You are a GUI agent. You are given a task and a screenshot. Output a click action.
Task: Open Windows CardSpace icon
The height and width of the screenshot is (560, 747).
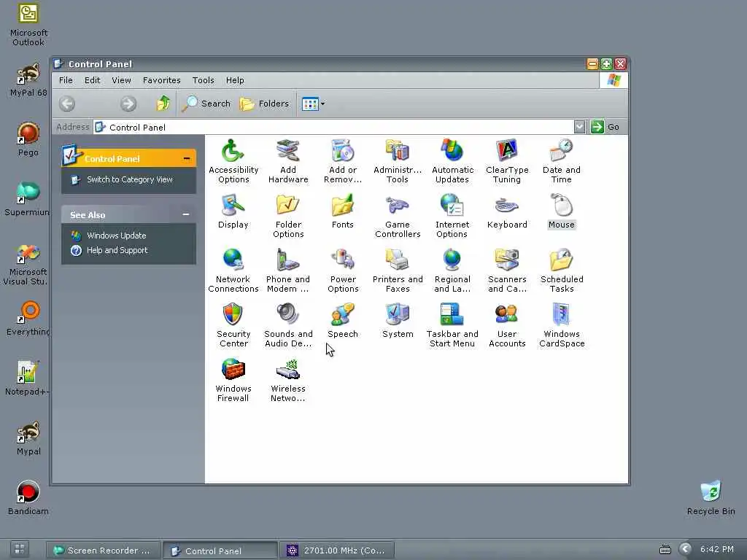coord(562,325)
